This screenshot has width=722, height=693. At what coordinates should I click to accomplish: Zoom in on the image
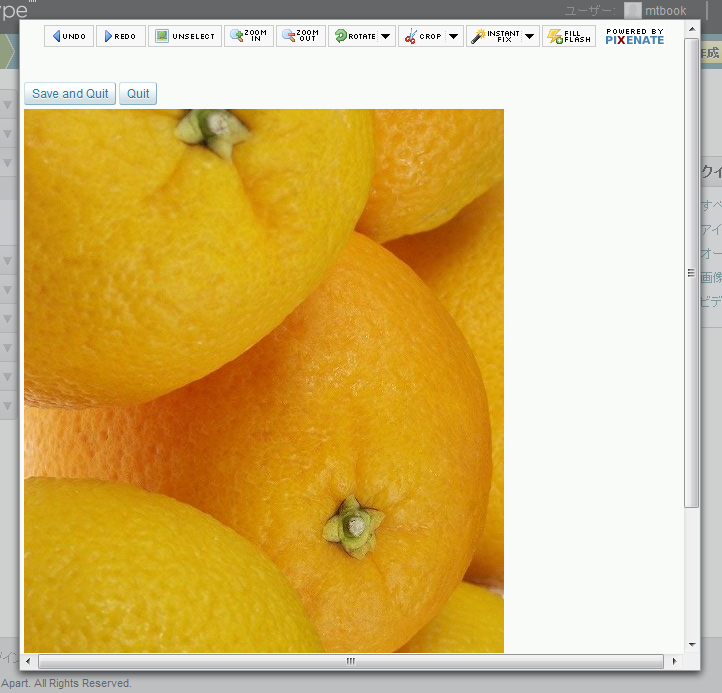click(x=249, y=36)
